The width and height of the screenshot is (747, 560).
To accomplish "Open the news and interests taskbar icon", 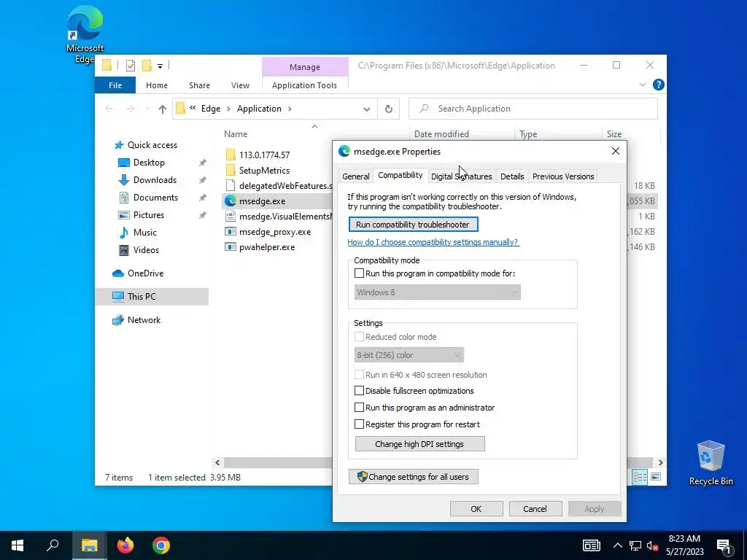I will tap(591, 546).
